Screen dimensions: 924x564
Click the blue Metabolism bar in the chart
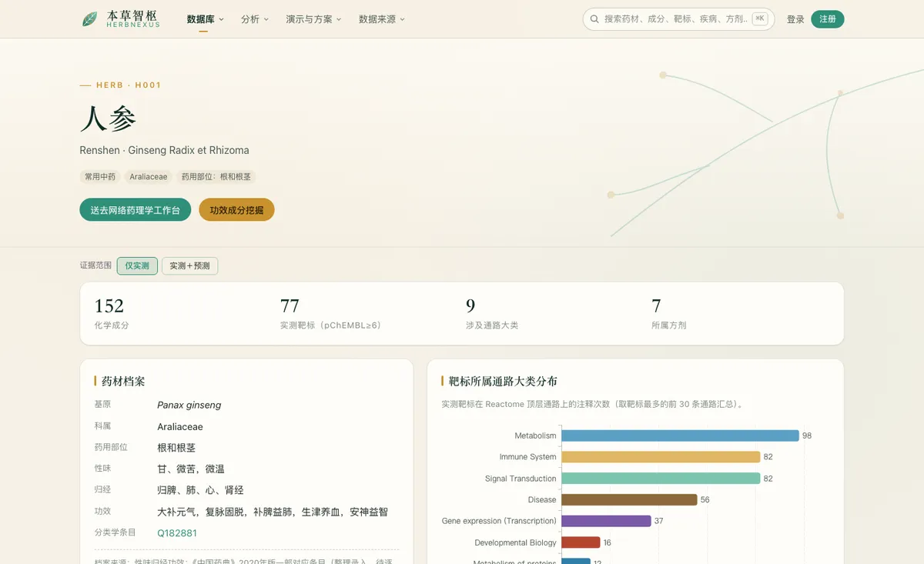click(x=680, y=436)
